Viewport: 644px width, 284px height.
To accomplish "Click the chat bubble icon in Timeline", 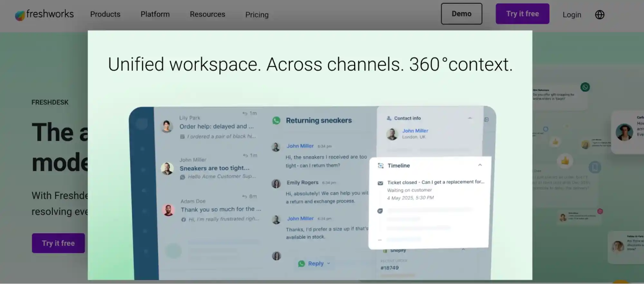I will [380, 211].
